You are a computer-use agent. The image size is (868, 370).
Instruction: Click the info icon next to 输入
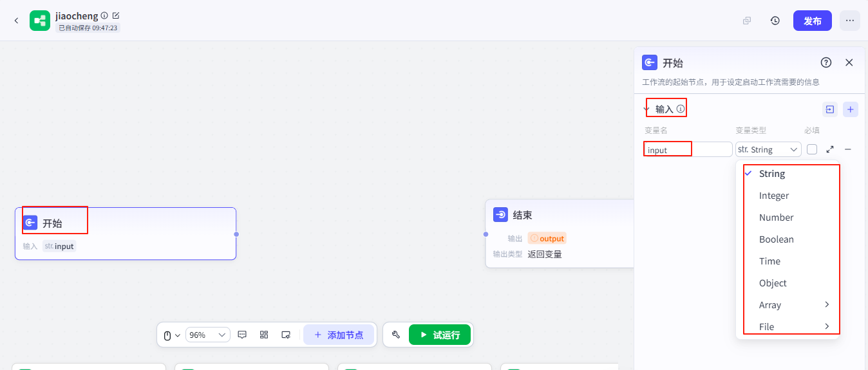pyautogui.click(x=680, y=109)
